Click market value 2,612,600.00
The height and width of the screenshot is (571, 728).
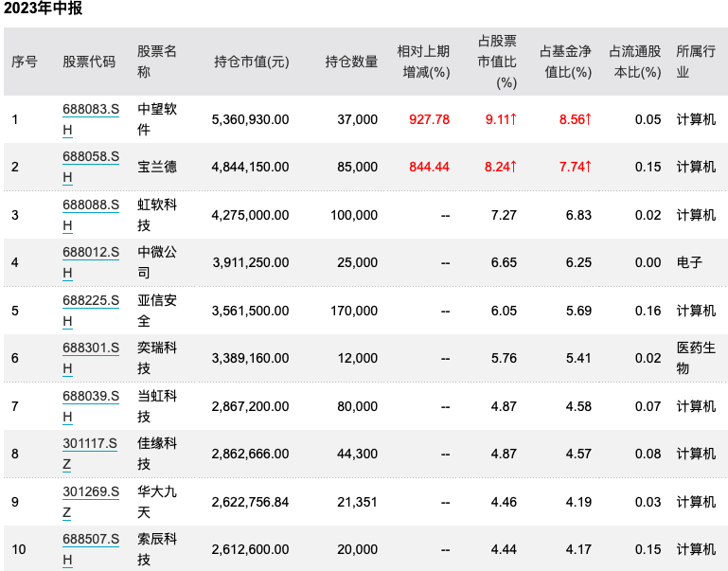click(x=250, y=549)
